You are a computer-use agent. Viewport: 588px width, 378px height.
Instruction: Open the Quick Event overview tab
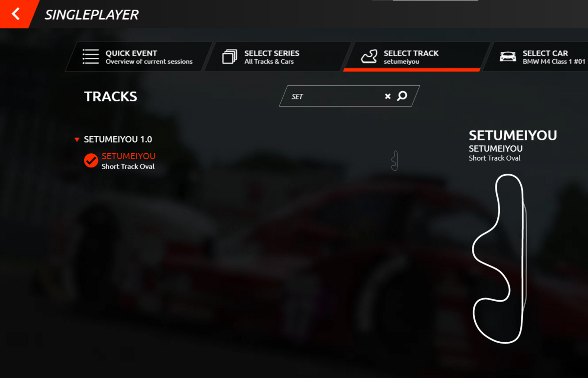(139, 57)
